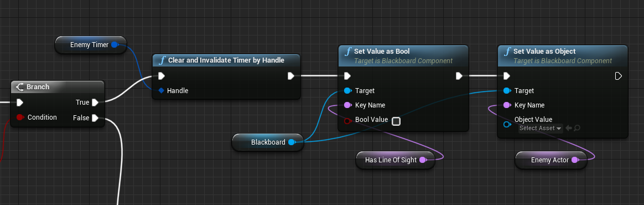Click the Branch Condition input pin
The height and width of the screenshot is (205, 644).
[x=20, y=117]
